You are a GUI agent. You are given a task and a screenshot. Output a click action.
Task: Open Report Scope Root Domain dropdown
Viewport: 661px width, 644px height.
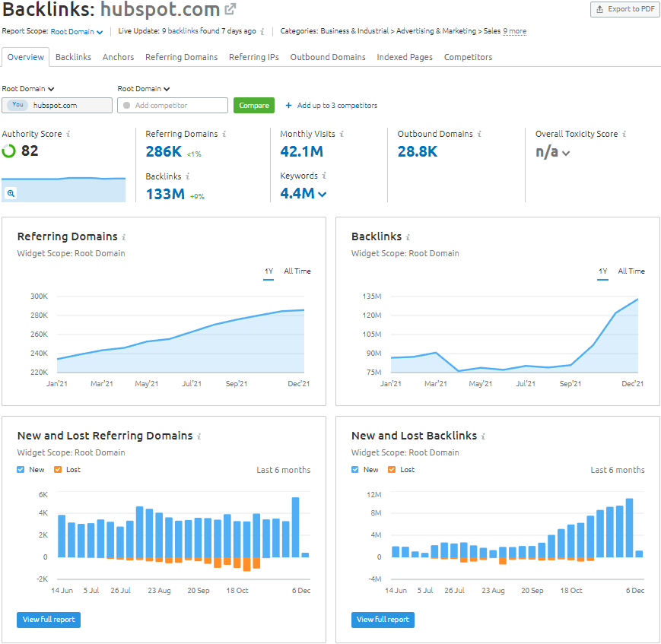coord(76,32)
